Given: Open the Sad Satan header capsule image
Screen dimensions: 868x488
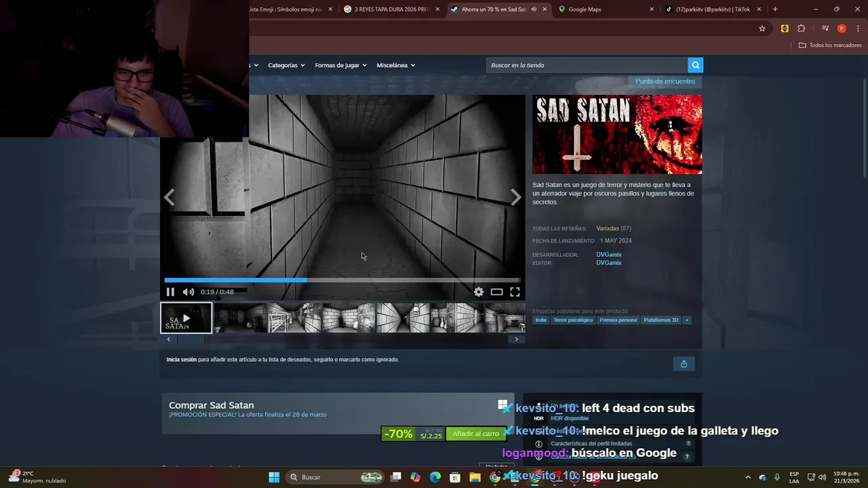Looking at the screenshot, I should (617, 134).
